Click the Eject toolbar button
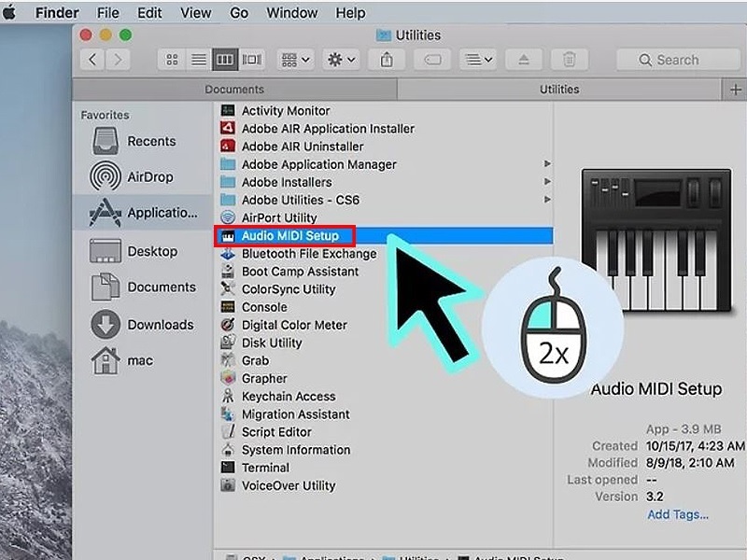Screen dimensions: 747x560 (x=524, y=60)
